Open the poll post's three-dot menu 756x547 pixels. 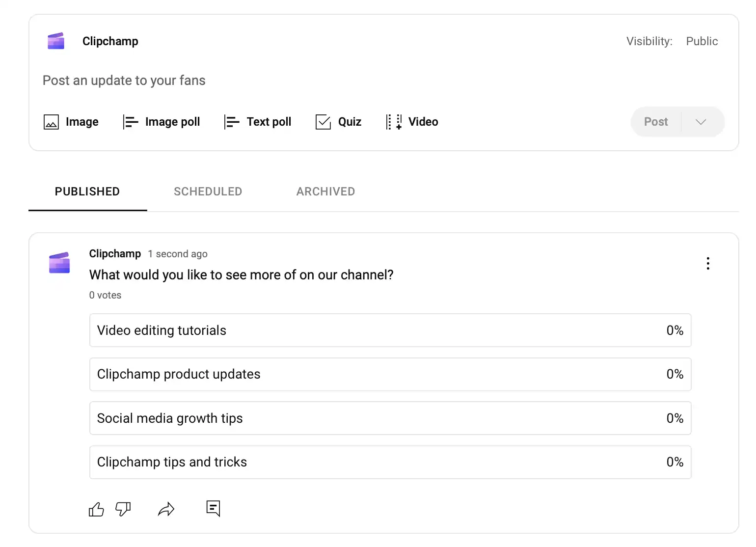click(x=708, y=264)
